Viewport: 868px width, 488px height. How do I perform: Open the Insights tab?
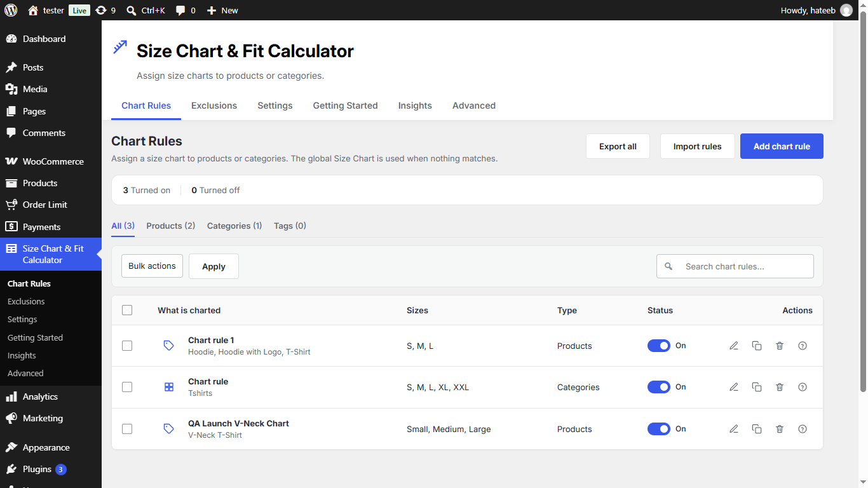tap(415, 105)
